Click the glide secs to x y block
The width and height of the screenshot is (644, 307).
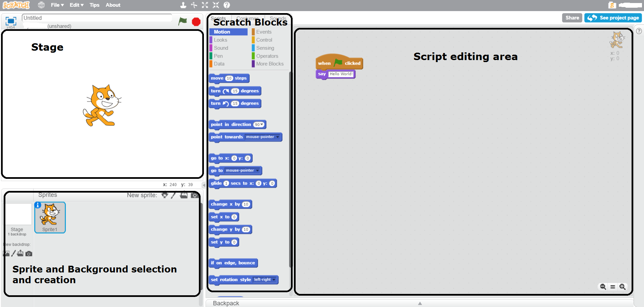(x=243, y=184)
